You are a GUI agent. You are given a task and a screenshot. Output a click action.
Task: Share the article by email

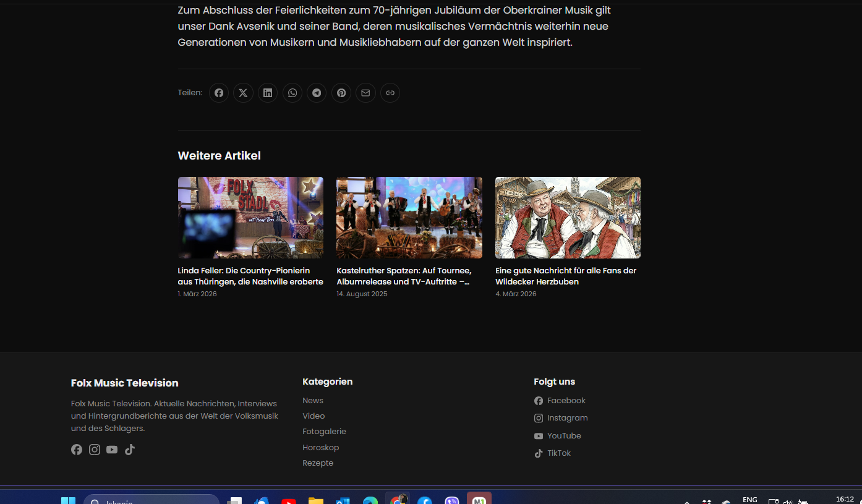365,93
